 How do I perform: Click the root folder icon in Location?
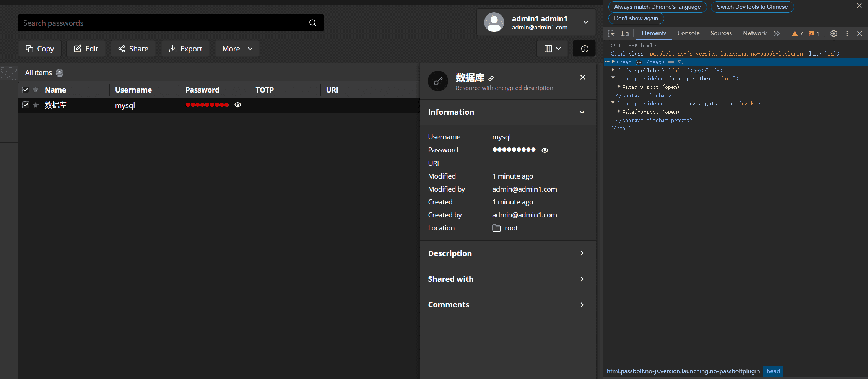tap(496, 228)
